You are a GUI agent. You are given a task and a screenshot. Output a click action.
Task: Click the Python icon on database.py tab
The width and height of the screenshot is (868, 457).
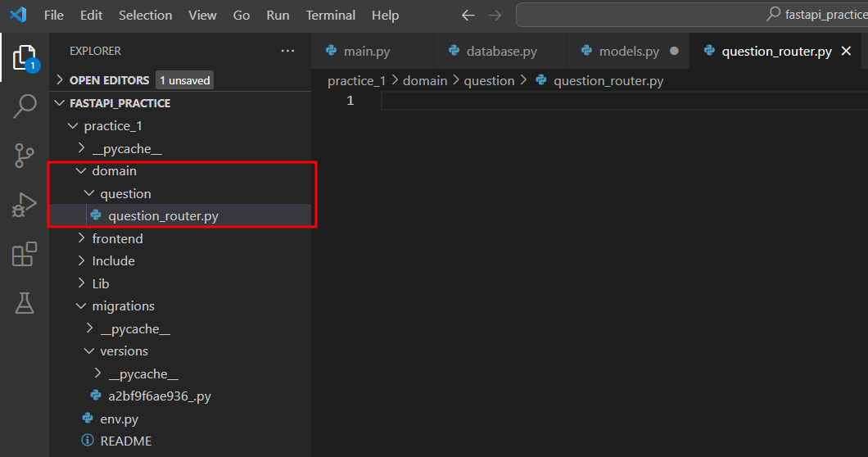point(454,51)
